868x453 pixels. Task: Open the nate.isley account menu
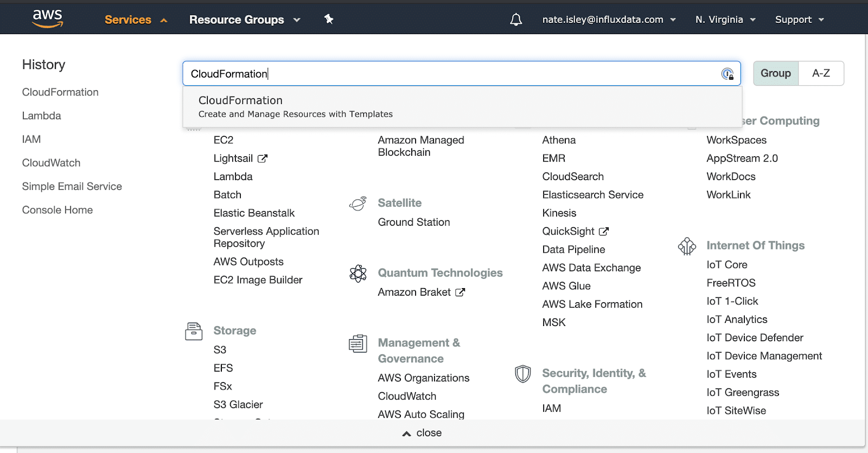pyautogui.click(x=609, y=20)
